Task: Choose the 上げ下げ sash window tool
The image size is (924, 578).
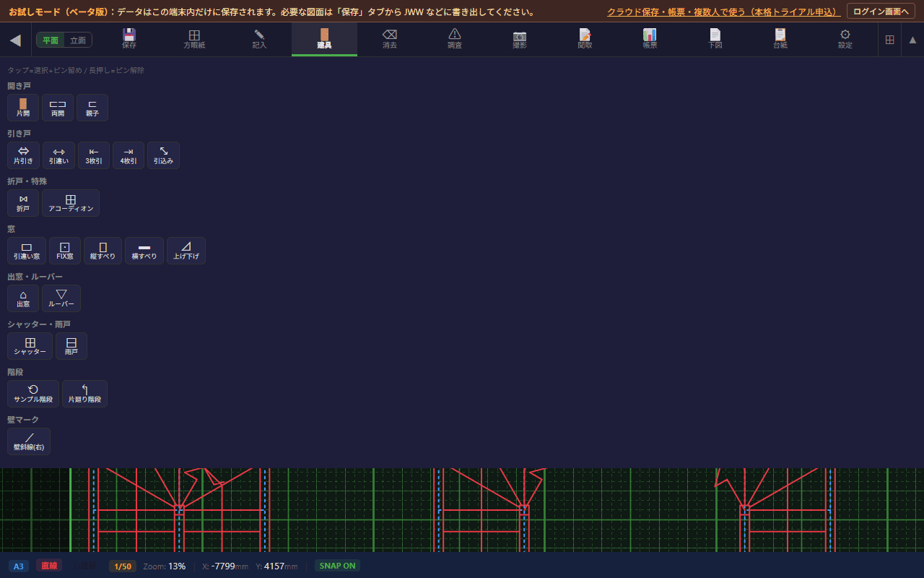Action: coord(186,251)
